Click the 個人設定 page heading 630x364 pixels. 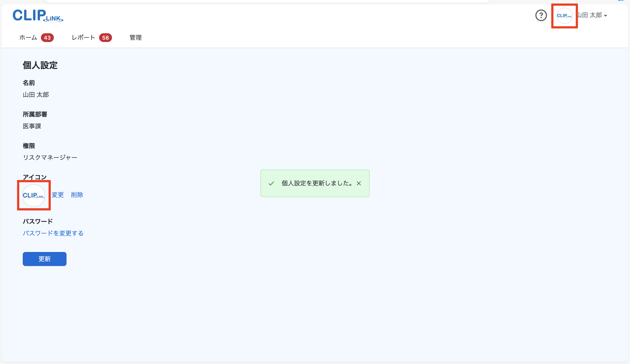tap(40, 65)
